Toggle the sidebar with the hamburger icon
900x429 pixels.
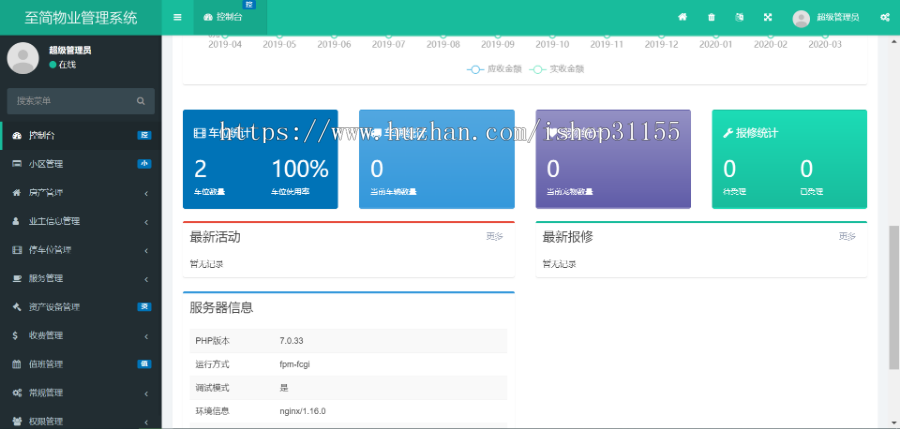point(177,17)
